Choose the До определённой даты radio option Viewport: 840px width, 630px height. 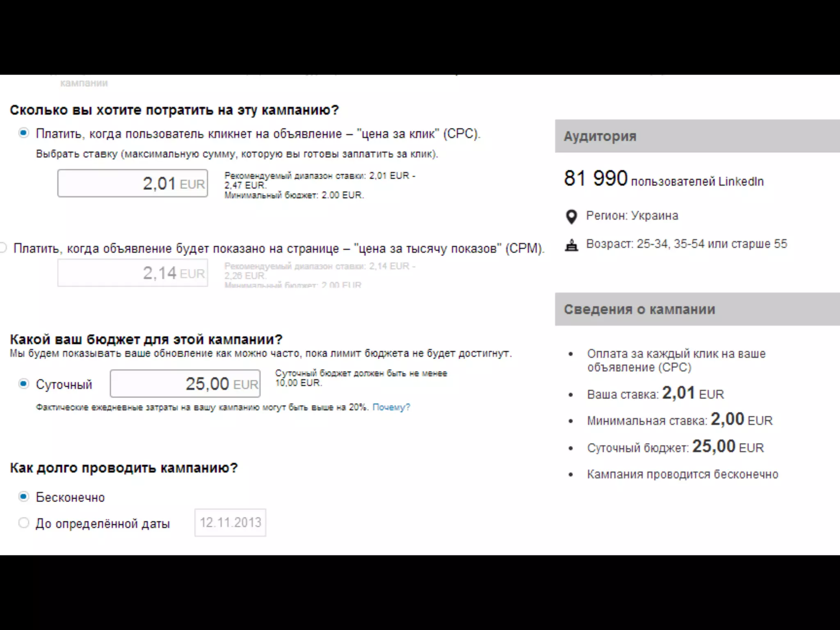pos(24,523)
